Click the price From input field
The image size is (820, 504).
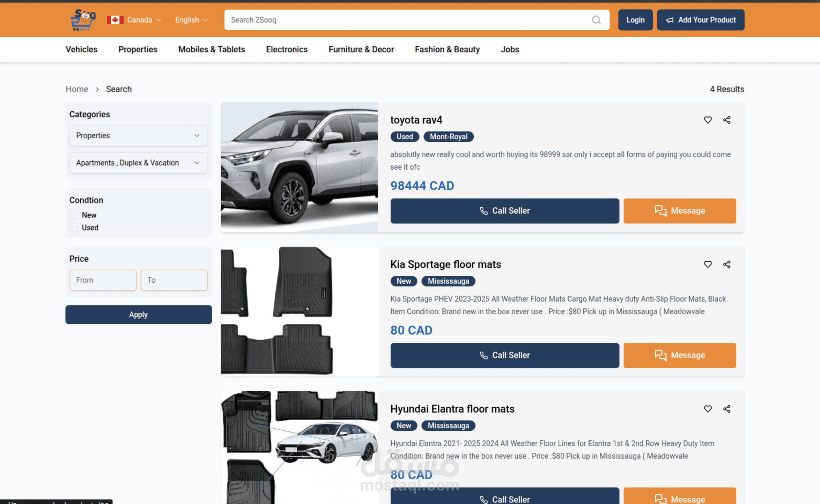point(103,280)
